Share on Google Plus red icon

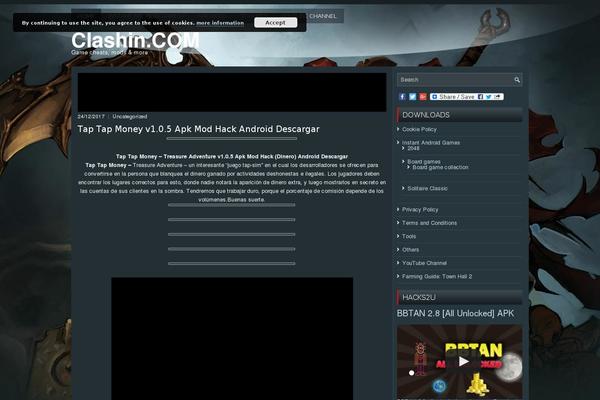click(423, 96)
